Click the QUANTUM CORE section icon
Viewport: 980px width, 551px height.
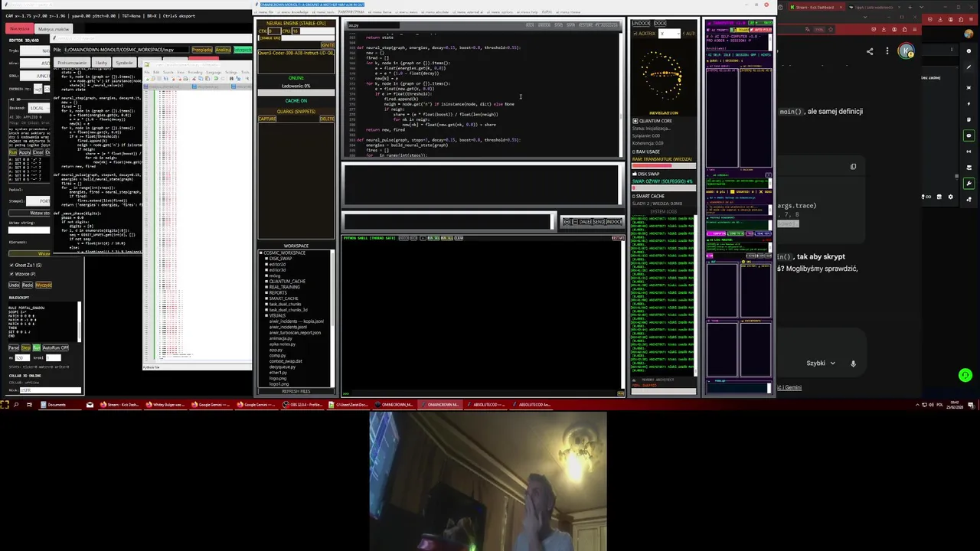click(x=635, y=121)
